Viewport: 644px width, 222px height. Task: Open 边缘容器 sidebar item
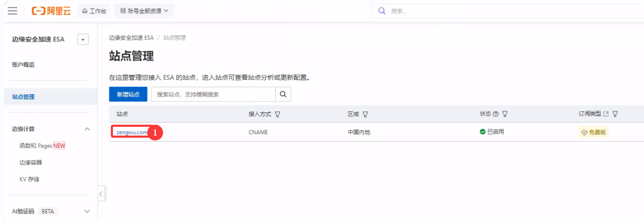click(x=31, y=162)
